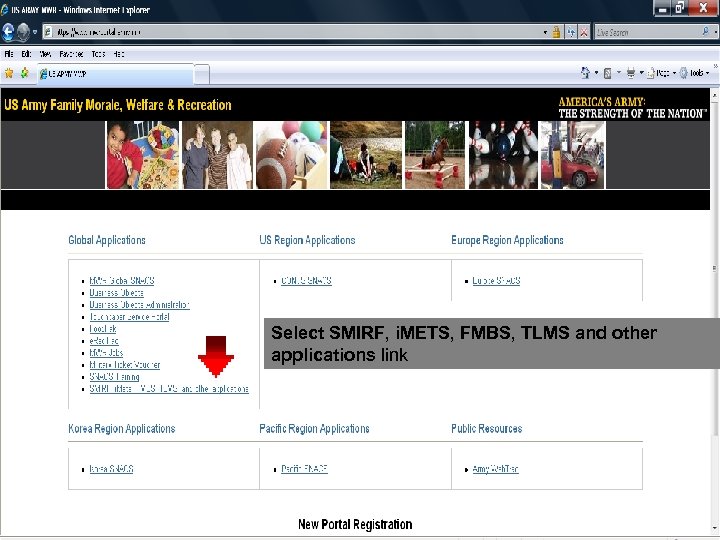720x540 pixels.
Task: Click the Europe Region Applications heading
Action: [x=507, y=240]
